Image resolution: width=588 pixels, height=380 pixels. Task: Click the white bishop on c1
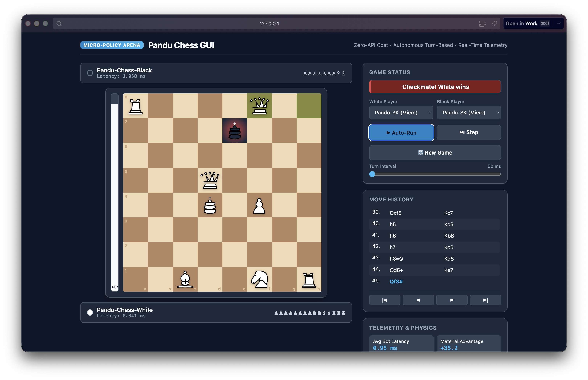click(185, 279)
